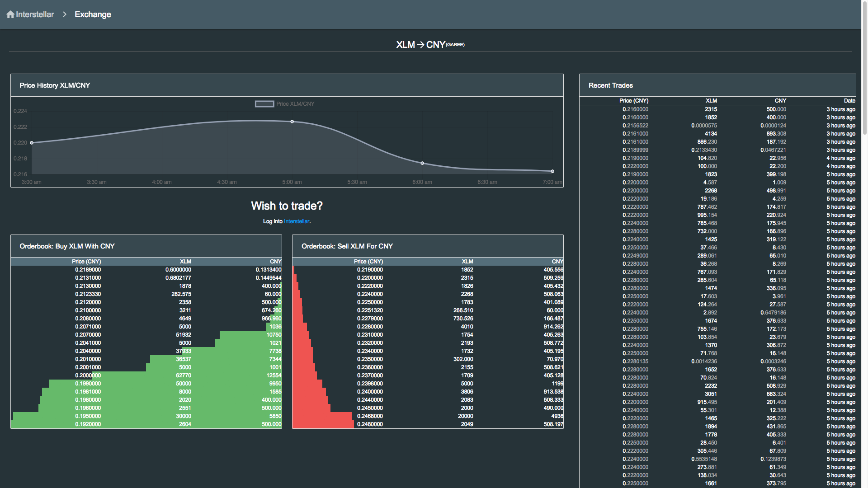Screen dimensions: 868x488
Task: Click buy order amount 51932 XLM
Action: [184, 335]
